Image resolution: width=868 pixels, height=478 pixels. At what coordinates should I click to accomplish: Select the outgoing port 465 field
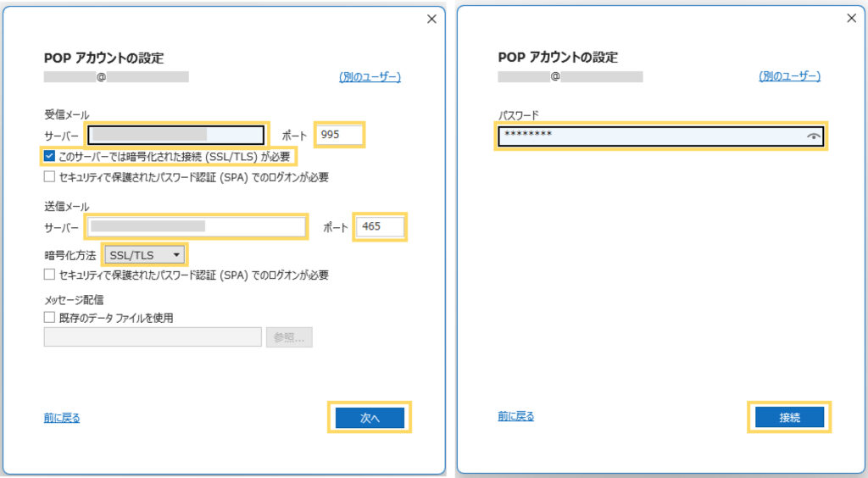click(x=379, y=227)
